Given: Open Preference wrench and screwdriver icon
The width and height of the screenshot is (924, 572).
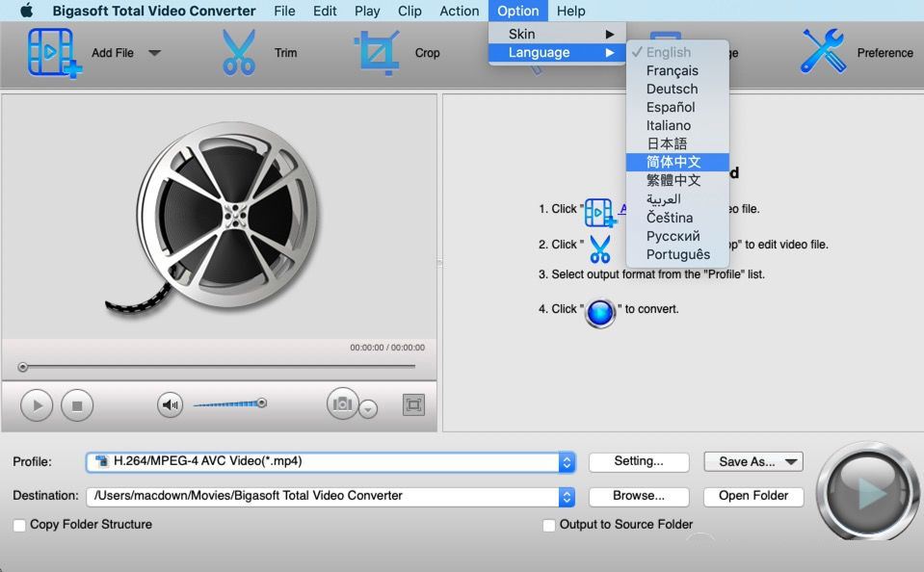Looking at the screenshot, I should coord(823,51).
